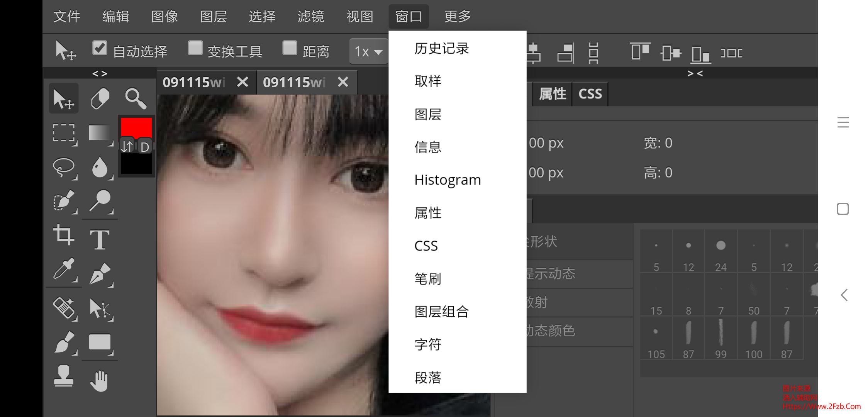Open the 图像 menu

[164, 16]
